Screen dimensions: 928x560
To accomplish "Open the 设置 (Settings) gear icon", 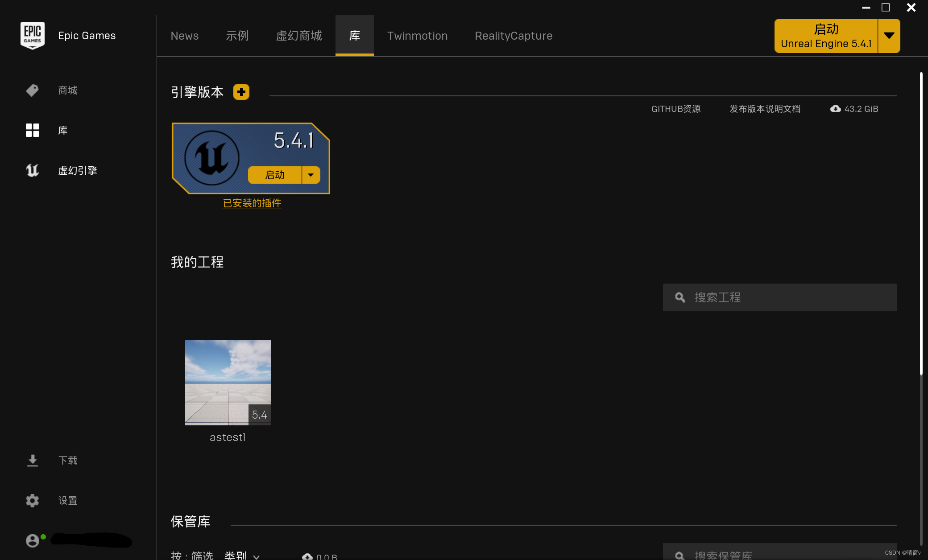I will point(32,500).
